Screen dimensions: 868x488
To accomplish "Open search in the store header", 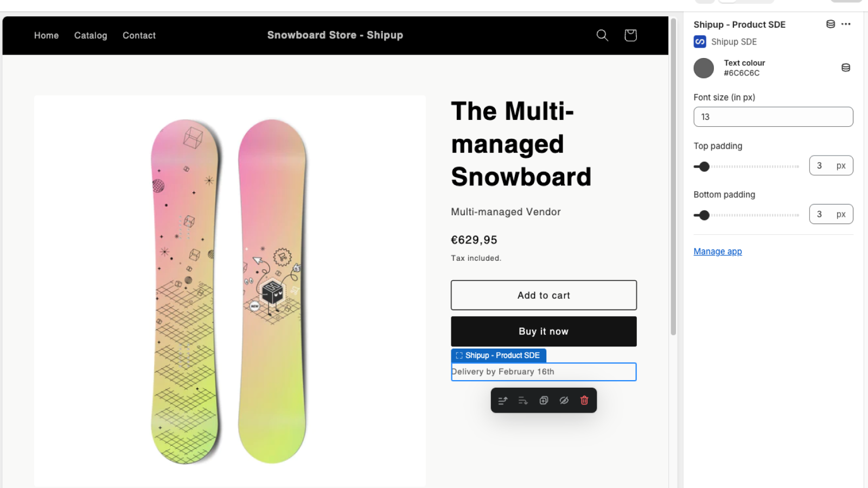I will click(x=602, y=35).
